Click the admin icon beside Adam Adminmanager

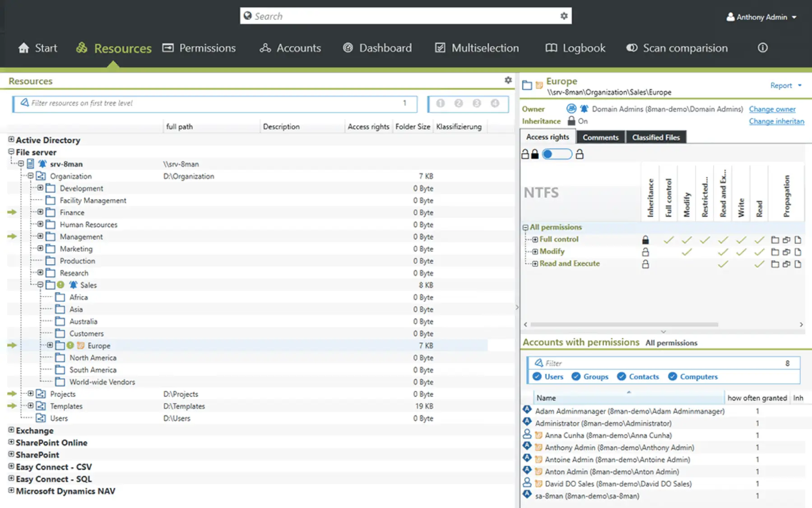pos(527,410)
